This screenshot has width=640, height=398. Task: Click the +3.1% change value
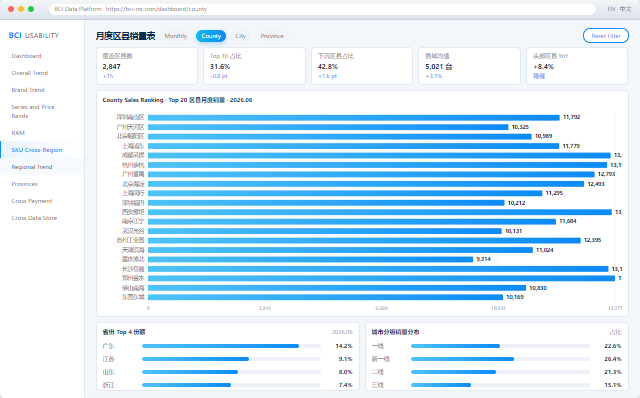(x=433, y=76)
